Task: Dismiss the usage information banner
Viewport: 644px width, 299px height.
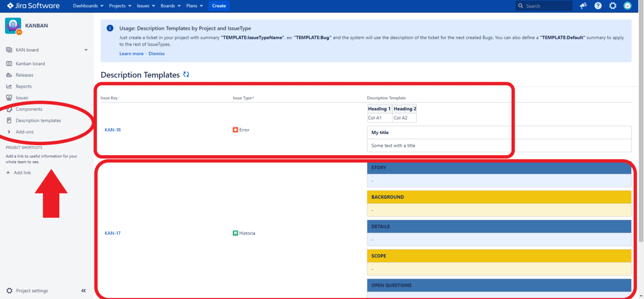Action: [156, 54]
